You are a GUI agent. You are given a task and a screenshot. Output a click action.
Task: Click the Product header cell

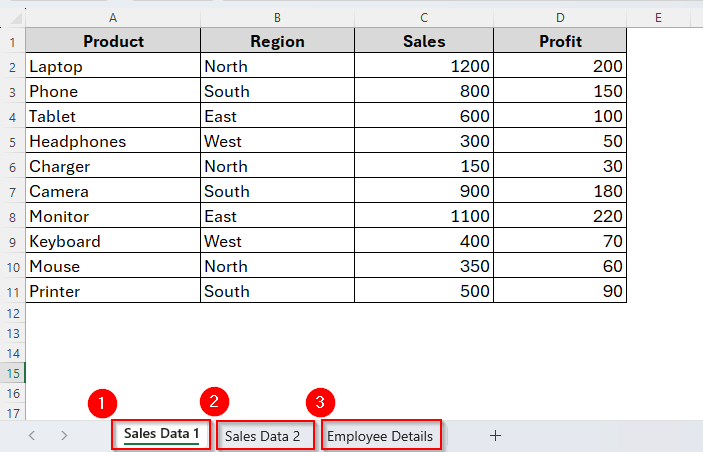click(x=113, y=41)
